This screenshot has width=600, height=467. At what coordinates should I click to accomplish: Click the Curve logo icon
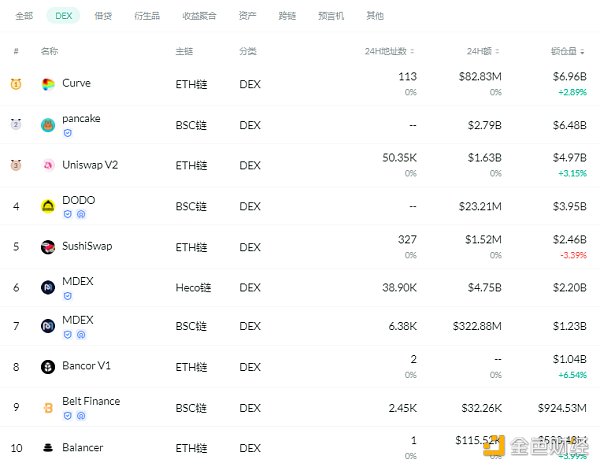click(x=48, y=84)
